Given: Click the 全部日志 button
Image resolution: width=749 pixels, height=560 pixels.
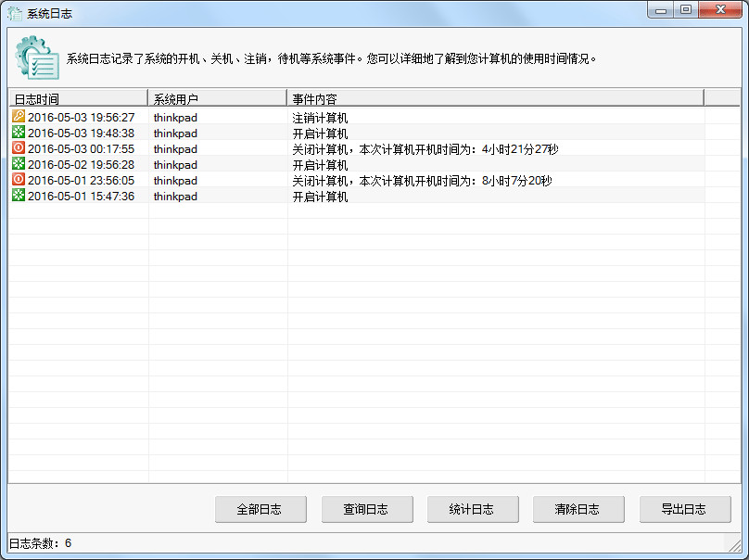Looking at the screenshot, I should 260,509.
